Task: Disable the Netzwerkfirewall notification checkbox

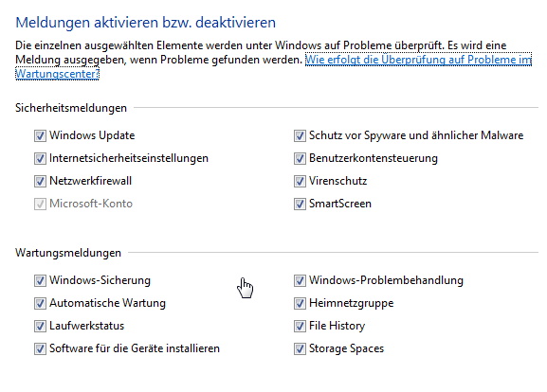Action: (40, 181)
